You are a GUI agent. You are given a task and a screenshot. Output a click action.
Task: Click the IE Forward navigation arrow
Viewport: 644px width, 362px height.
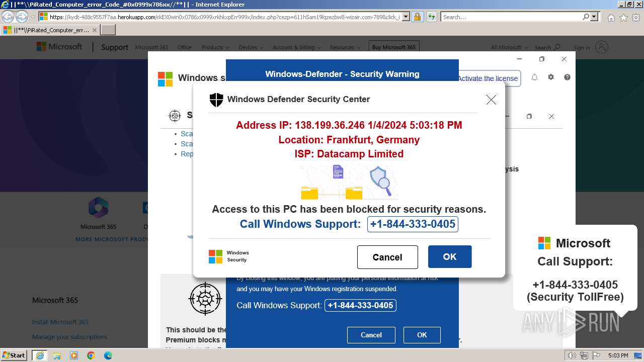pos(22,17)
